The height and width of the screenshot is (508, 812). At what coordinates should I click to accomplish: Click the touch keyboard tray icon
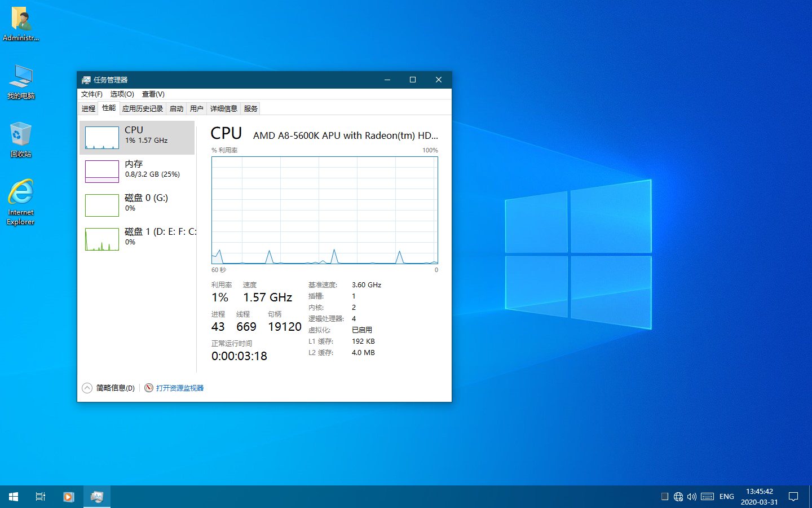708,497
